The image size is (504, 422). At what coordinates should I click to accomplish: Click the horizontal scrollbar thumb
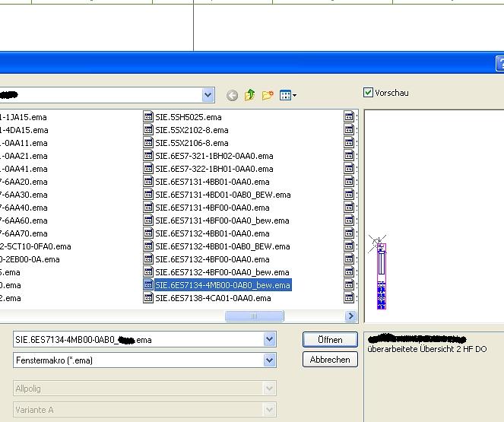(254, 316)
